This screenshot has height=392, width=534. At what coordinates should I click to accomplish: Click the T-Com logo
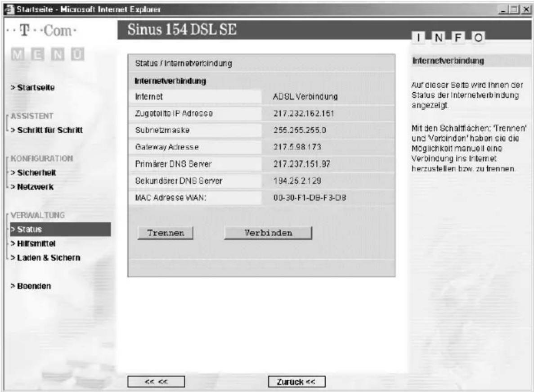41,31
